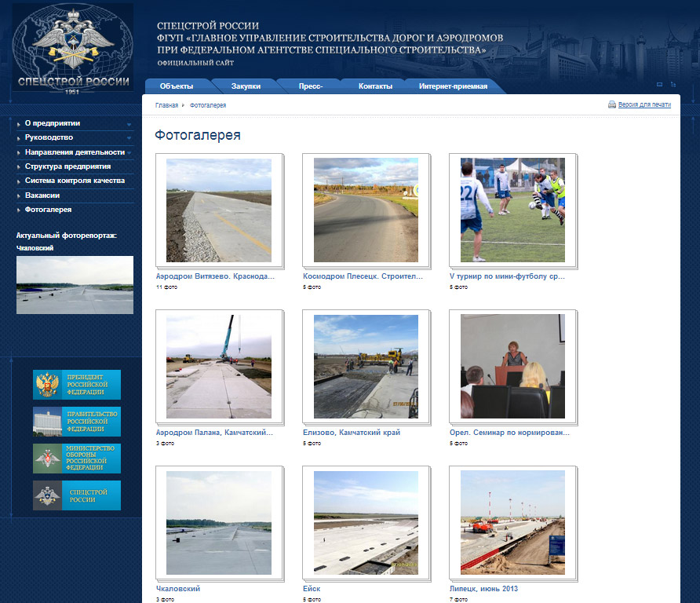
Task: Click the Космодром Плесецк road photo thumbnail
Action: point(366,210)
